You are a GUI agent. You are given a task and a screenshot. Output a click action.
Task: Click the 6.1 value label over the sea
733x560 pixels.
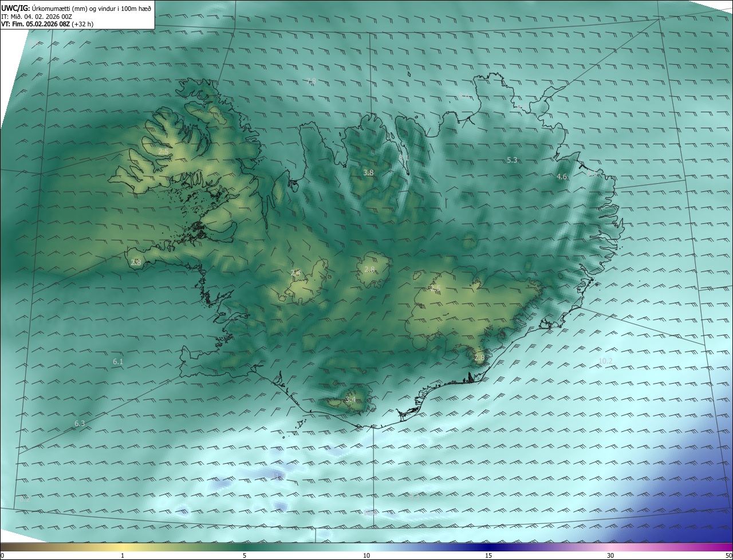point(118,362)
